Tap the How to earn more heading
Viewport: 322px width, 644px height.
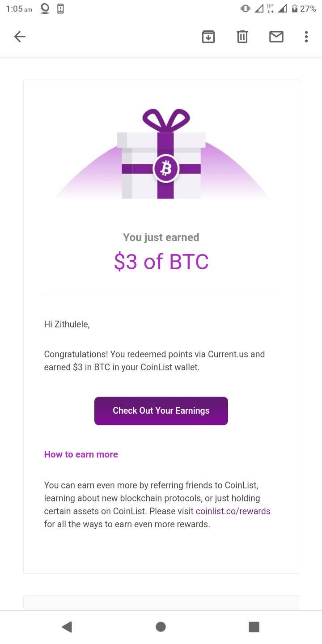(81, 454)
